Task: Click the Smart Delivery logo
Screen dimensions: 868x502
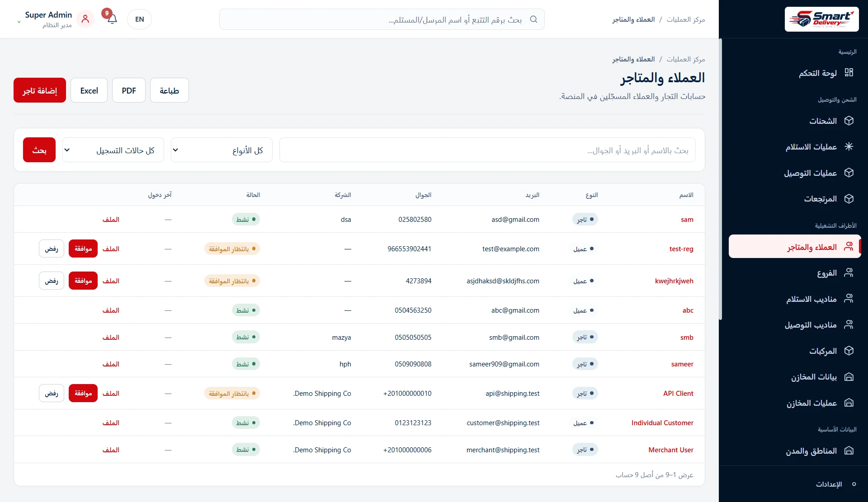Action: pos(821,19)
